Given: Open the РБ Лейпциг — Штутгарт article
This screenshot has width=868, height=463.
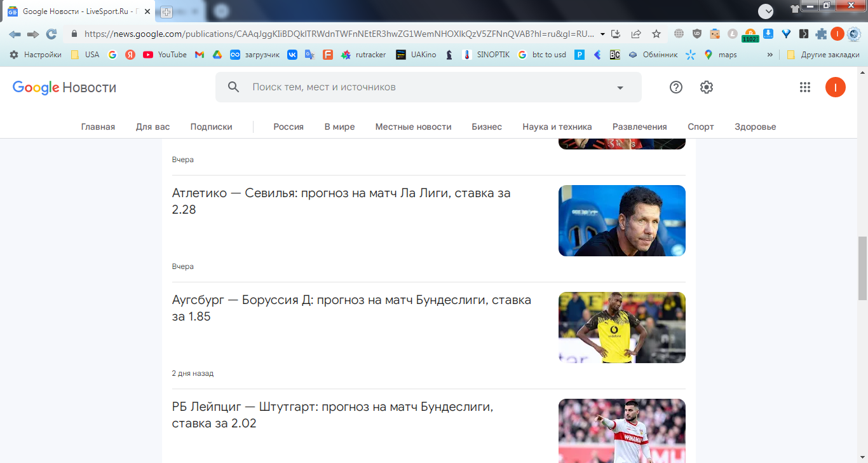Looking at the screenshot, I should (x=332, y=415).
